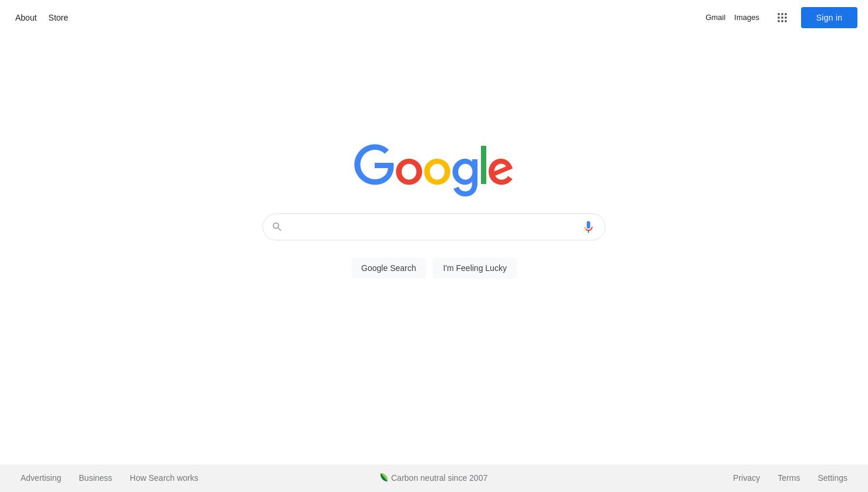
Task: Open the Privacy footer link
Action: tap(746, 478)
